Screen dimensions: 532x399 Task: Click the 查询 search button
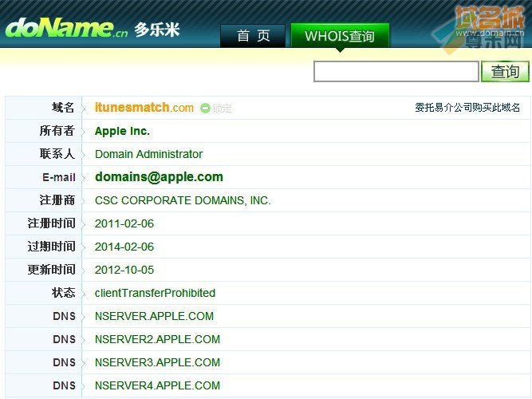coord(505,71)
